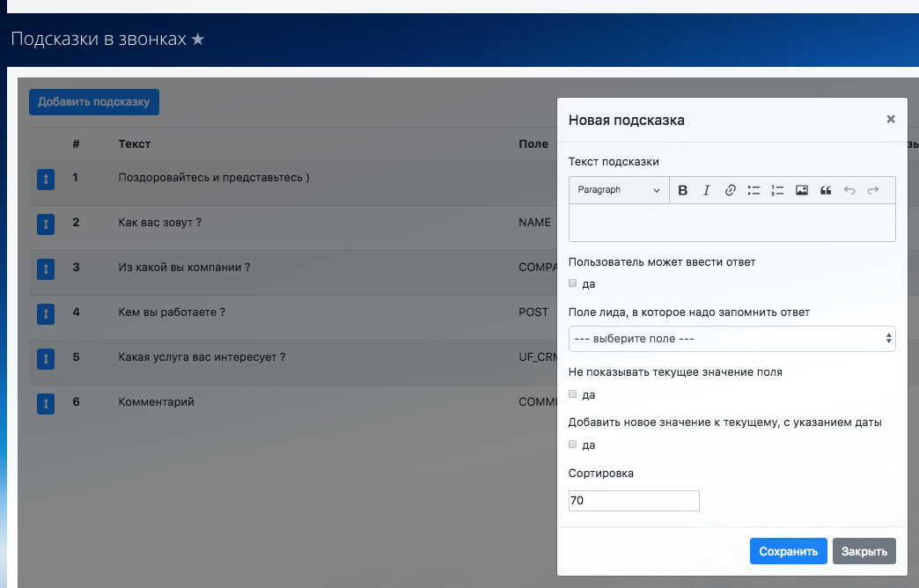Image resolution: width=919 pixels, height=588 pixels.
Task: Close the 'Новая подсказка' dialog with X
Action: tap(890, 120)
